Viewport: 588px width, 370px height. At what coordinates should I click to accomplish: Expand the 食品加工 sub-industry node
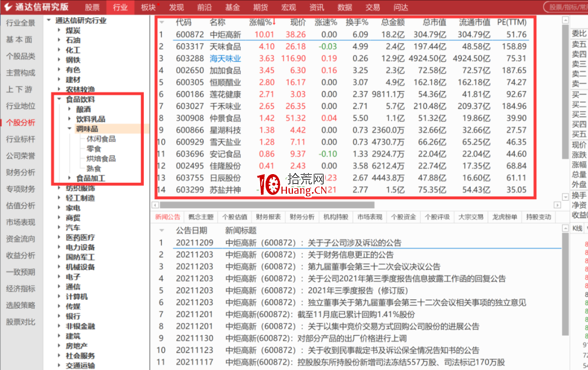click(x=69, y=178)
